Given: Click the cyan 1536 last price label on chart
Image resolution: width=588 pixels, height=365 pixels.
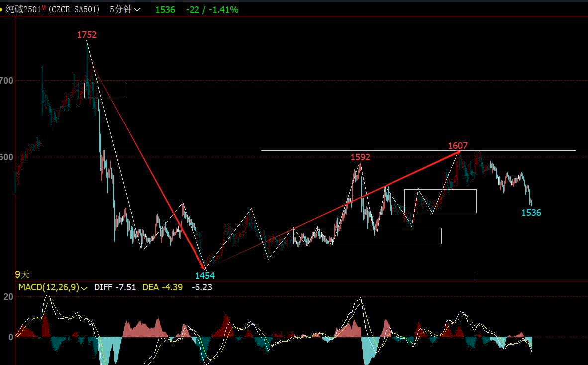Looking at the screenshot, I should (x=531, y=213).
